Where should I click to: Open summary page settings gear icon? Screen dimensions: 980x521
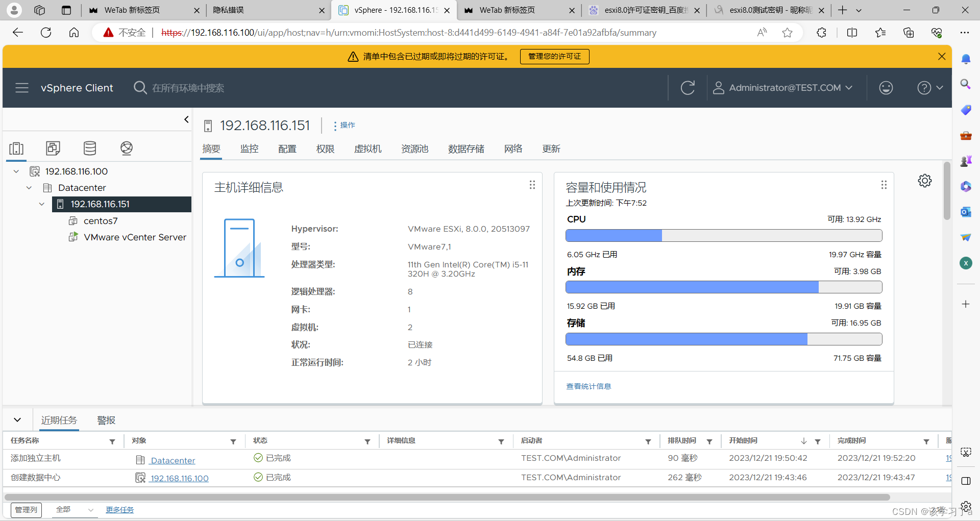click(925, 181)
